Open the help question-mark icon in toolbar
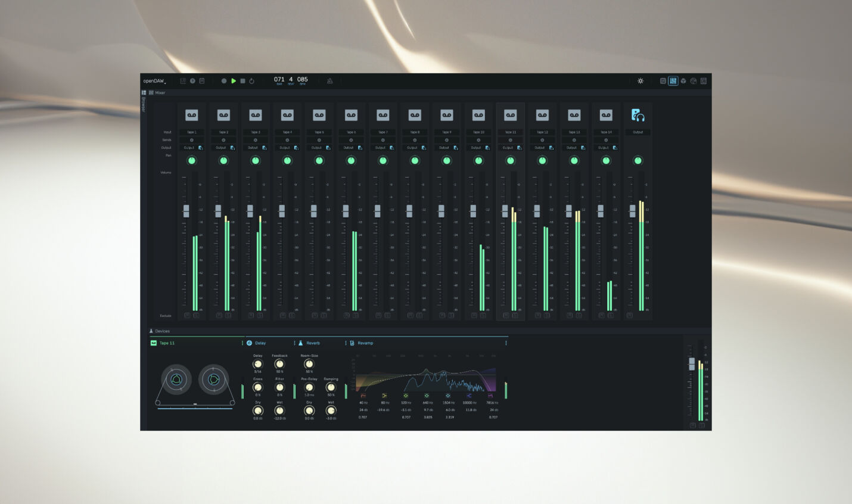Image resolution: width=852 pixels, height=504 pixels. (191, 80)
